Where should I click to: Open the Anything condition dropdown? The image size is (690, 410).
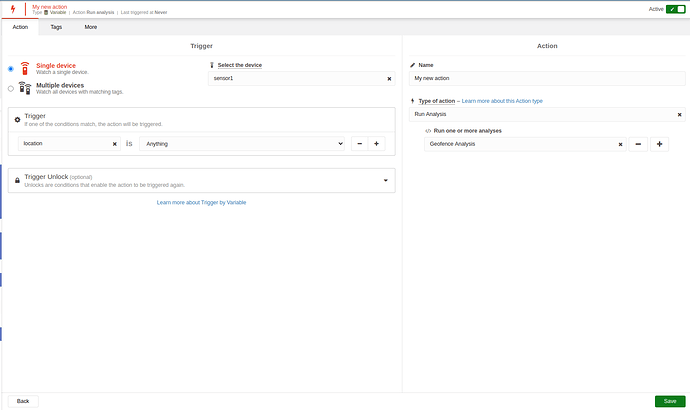click(x=242, y=144)
